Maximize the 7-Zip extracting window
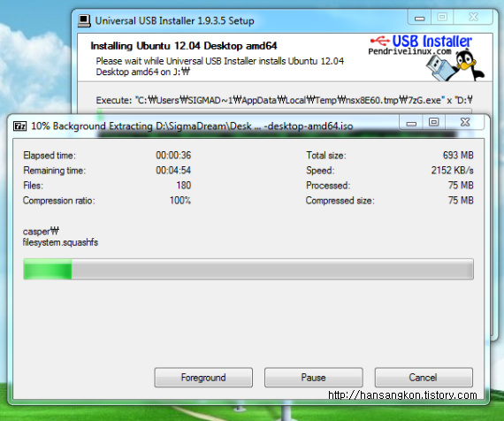This screenshot has width=504, height=421. [433, 122]
